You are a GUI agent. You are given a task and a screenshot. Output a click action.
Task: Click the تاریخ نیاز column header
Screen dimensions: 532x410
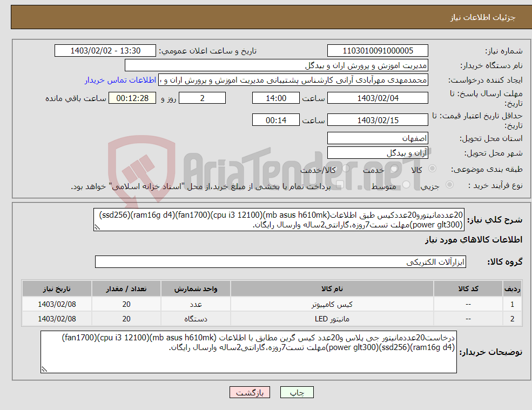57,289
